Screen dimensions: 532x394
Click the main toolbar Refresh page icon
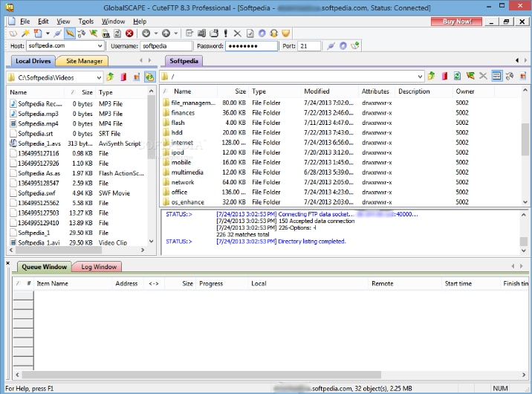click(117, 33)
